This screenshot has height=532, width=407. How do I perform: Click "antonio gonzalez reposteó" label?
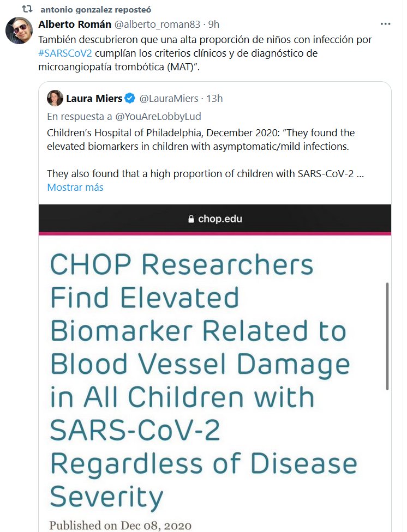coord(97,10)
